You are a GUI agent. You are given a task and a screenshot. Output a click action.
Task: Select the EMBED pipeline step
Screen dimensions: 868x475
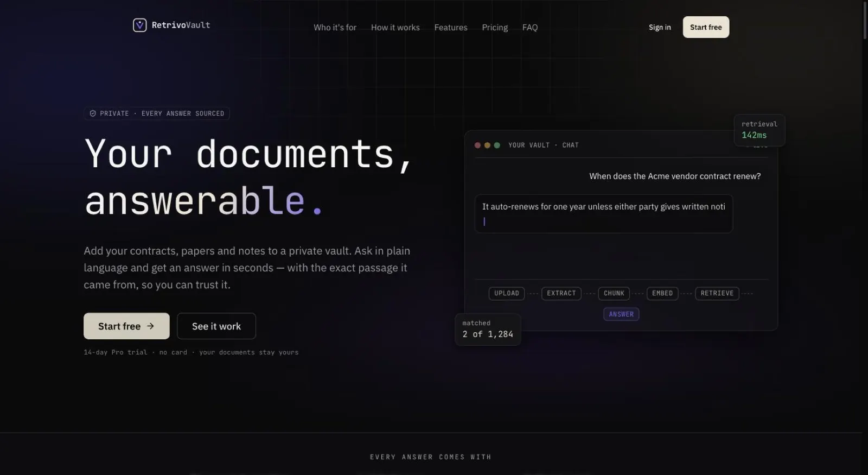pyautogui.click(x=662, y=293)
